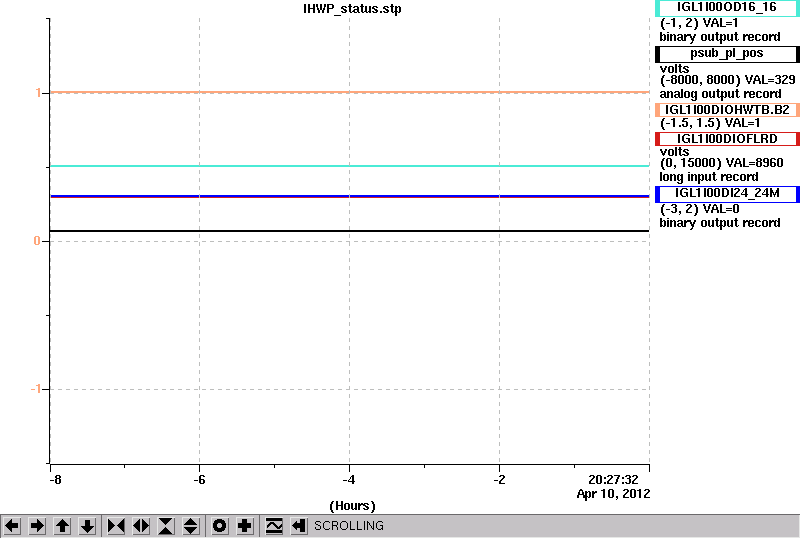Click the black trace line on plot

(x=349, y=231)
